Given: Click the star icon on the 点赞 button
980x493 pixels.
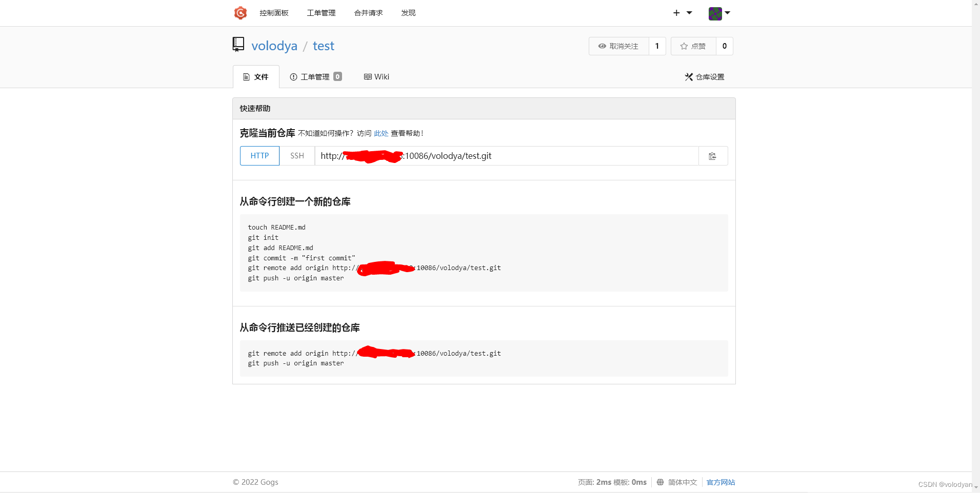Looking at the screenshot, I should (684, 46).
